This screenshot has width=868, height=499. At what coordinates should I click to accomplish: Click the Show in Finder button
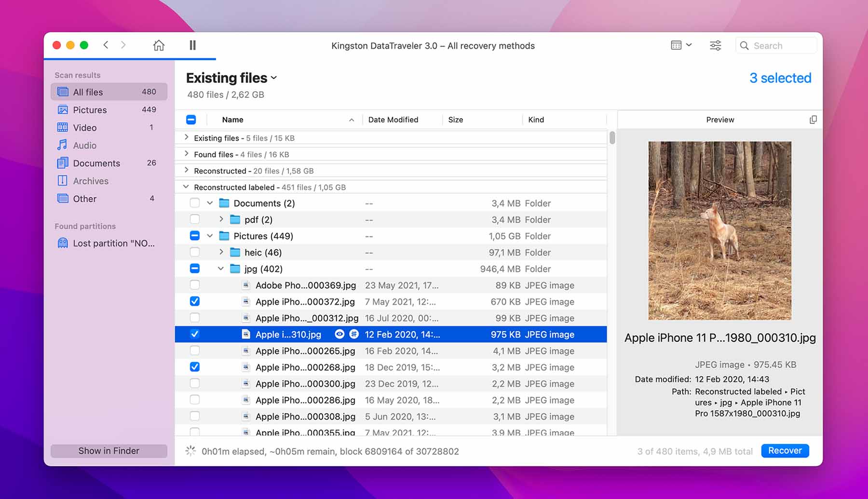109,451
